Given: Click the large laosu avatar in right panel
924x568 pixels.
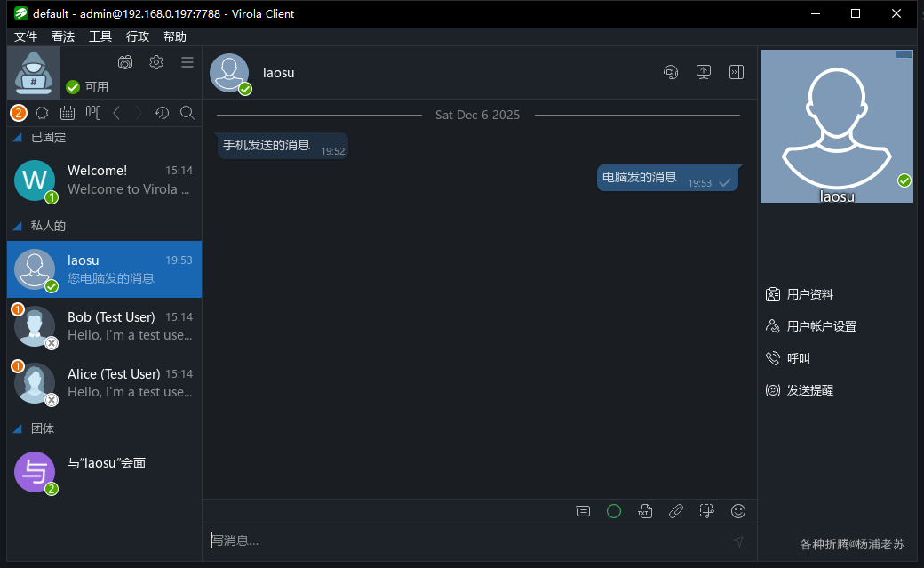Looking at the screenshot, I should pos(837,126).
